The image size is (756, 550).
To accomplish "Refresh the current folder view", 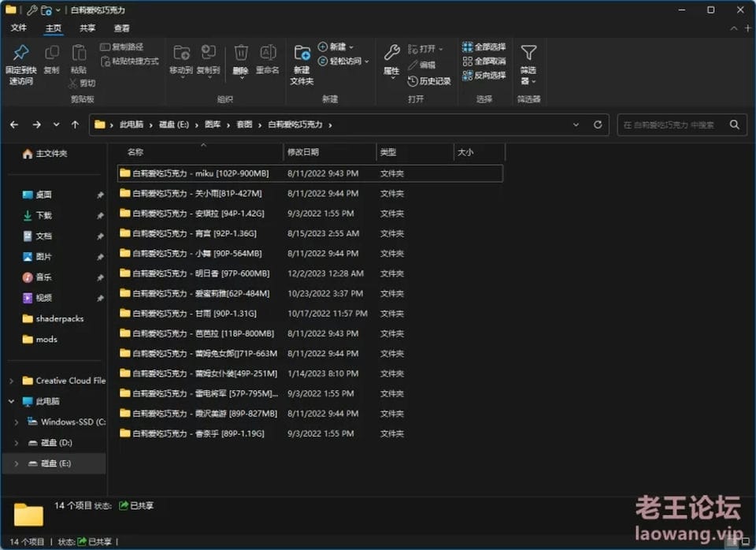I will coord(598,124).
